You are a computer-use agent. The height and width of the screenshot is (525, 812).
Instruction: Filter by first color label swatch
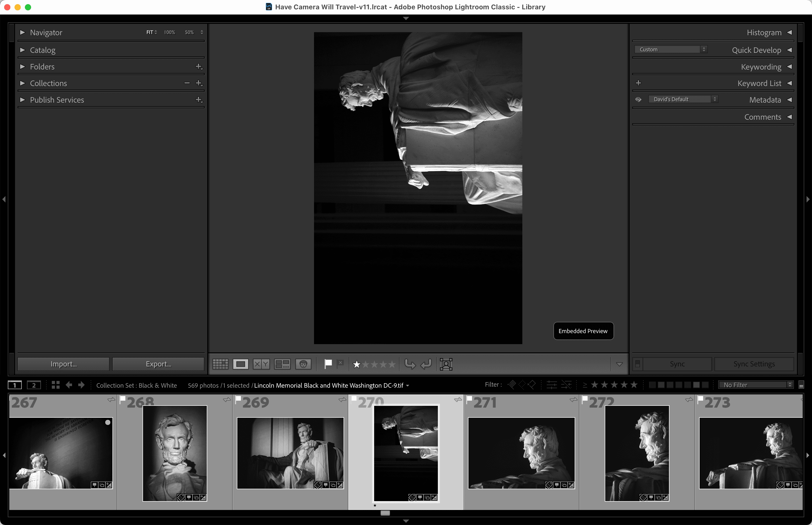tap(652, 385)
